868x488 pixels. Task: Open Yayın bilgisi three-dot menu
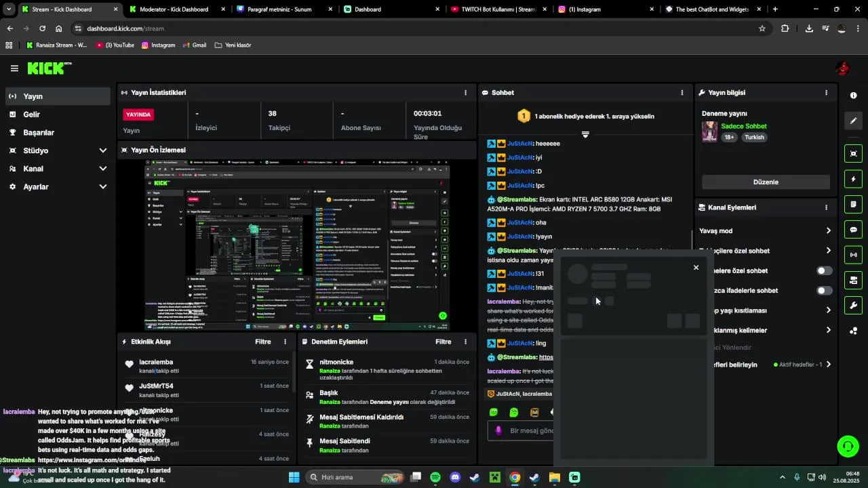(x=826, y=92)
